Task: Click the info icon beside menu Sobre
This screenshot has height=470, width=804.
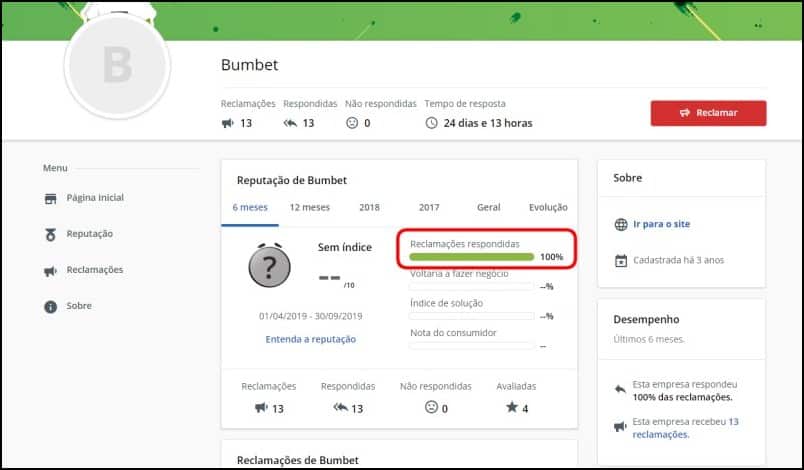Action: pyautogui.click(x=50, y=307)
